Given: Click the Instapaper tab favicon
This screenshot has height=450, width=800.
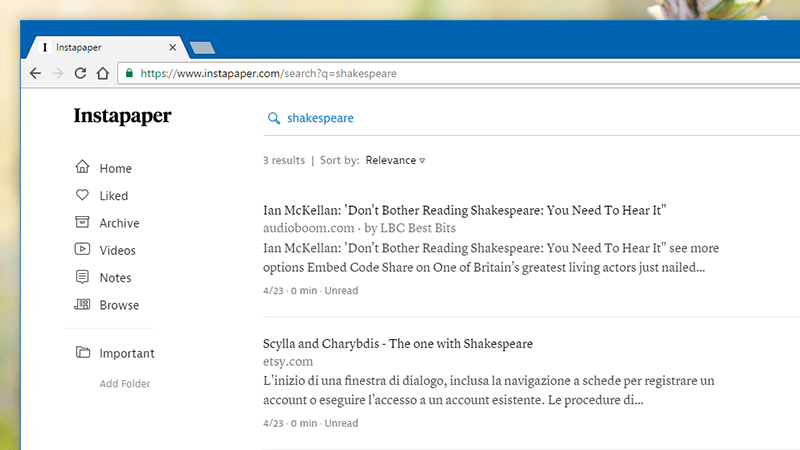Looking at the screenshot, I should pos(45,47).
